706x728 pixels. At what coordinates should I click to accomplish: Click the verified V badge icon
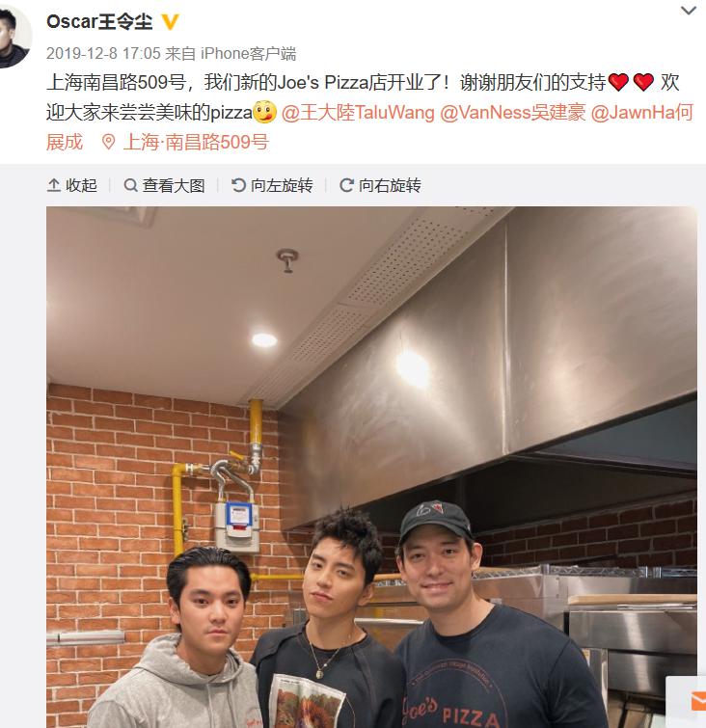[170, 22]
